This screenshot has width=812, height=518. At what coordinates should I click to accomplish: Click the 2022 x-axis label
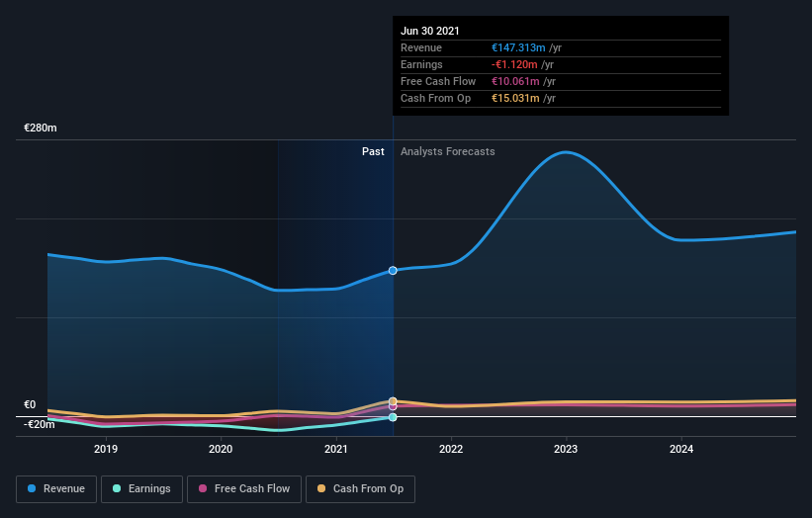(451, 449)
